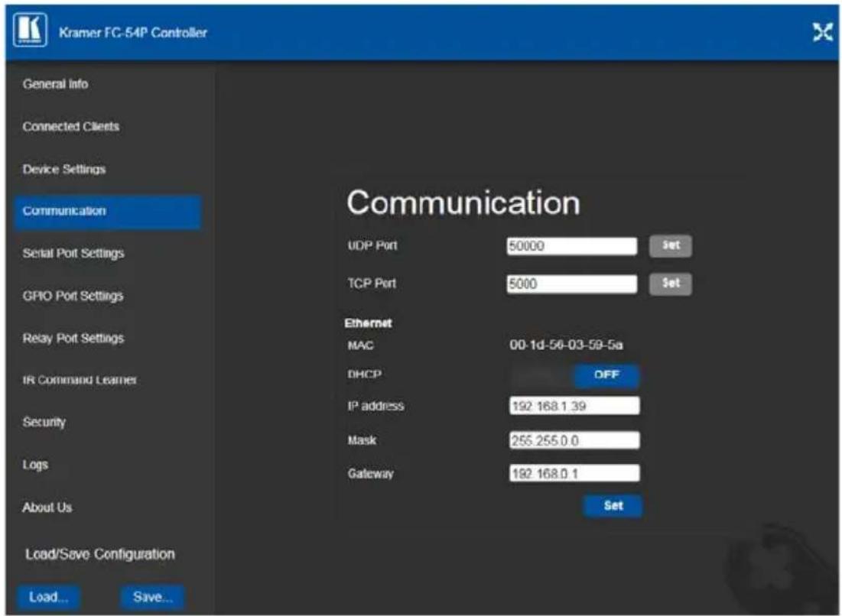Viewport: 842px width, 616px height.
Task: Click the UDP Port label
Action: 372,245
